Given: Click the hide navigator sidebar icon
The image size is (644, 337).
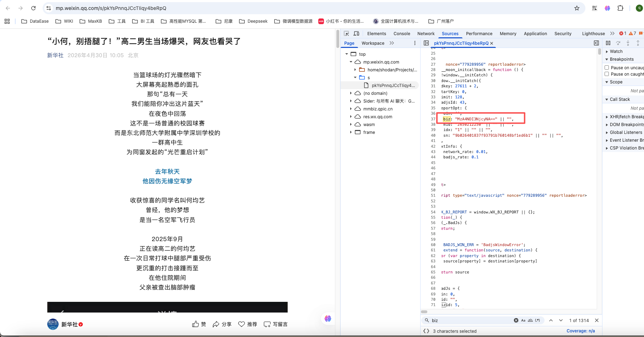Looking at the screenshot, I should coord(426,43).
